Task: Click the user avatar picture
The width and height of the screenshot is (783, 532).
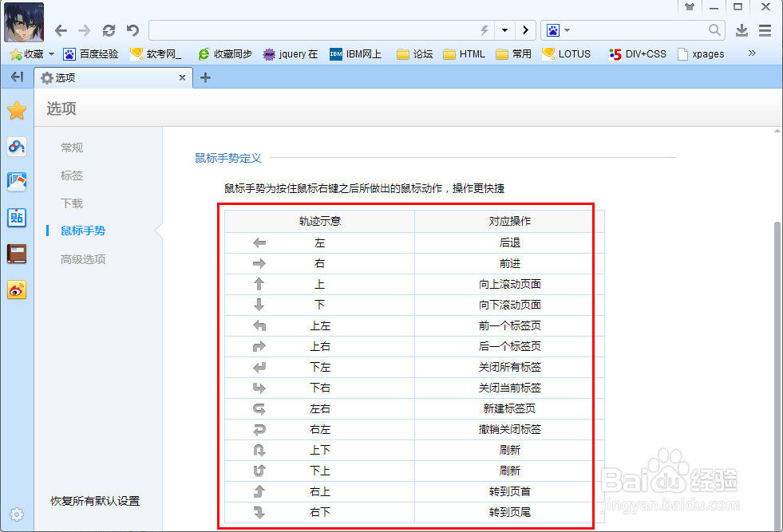Action: (x=24, y=22)
